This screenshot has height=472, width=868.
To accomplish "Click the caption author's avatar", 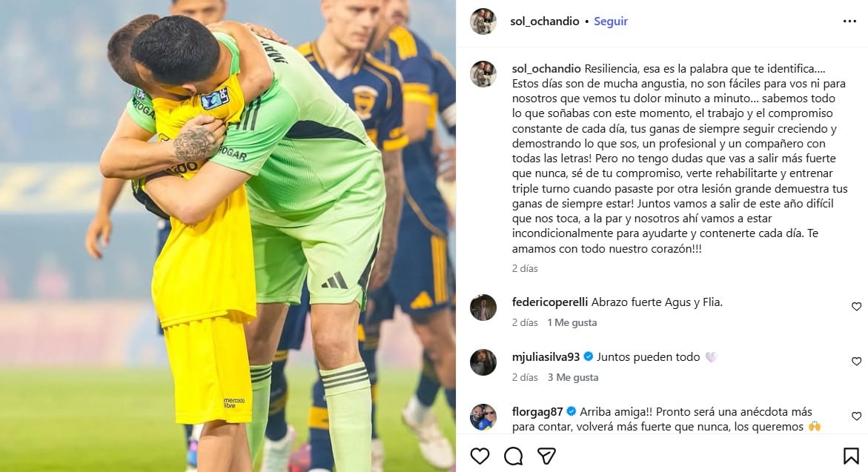I will point(483,74).
